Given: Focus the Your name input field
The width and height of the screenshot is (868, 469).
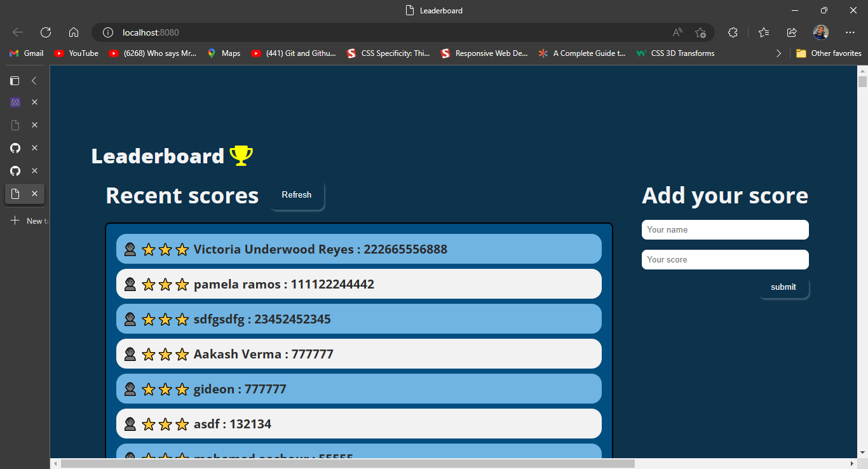Looking at the screenshot, I should tap(725, 230).
